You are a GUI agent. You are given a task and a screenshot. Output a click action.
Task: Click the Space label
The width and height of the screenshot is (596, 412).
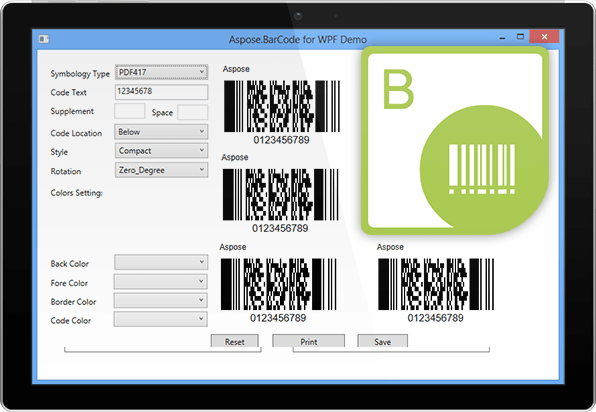coord(162,113)
